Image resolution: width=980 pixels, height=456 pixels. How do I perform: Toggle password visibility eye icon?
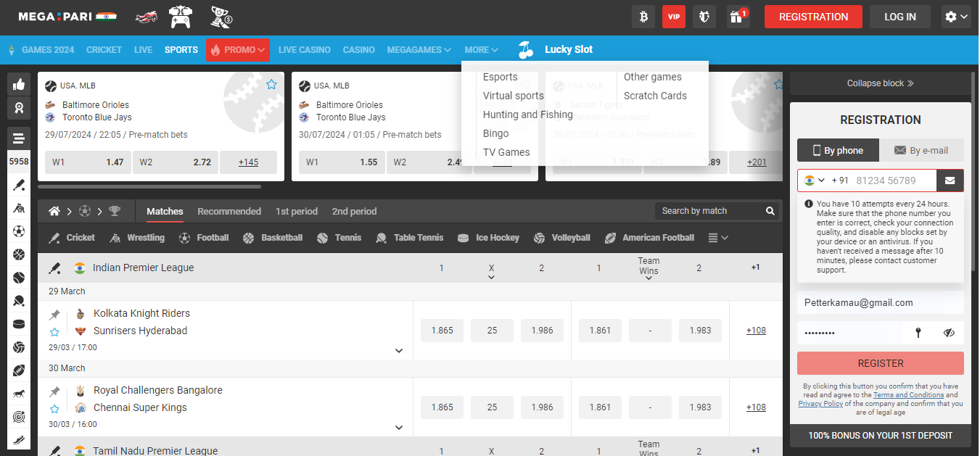[x=949, y=333]
